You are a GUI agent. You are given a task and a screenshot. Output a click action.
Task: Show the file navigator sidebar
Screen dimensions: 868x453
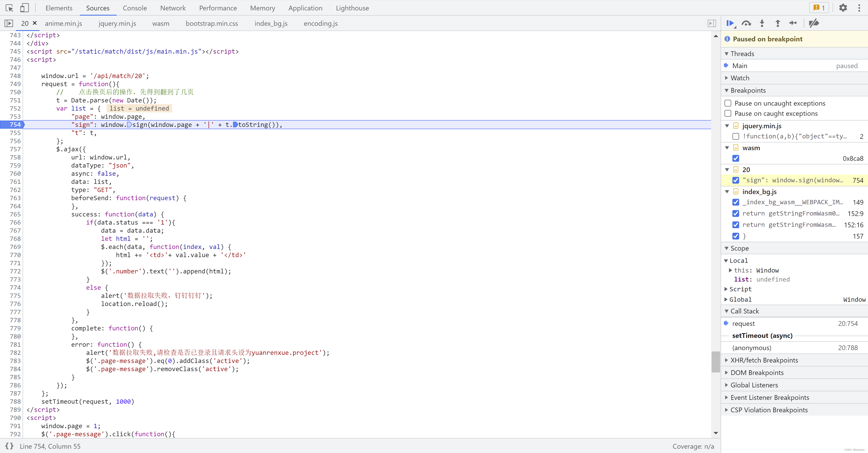click(9, 23)
